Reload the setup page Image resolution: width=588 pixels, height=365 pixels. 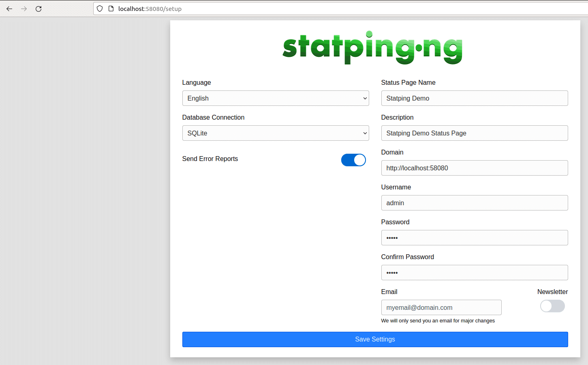(38, 9)
